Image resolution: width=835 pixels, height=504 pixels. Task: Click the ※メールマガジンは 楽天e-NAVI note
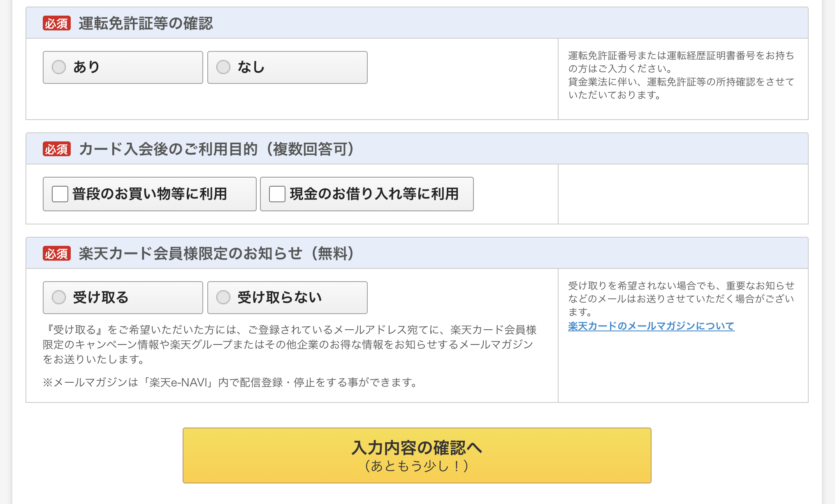point(230,383)
